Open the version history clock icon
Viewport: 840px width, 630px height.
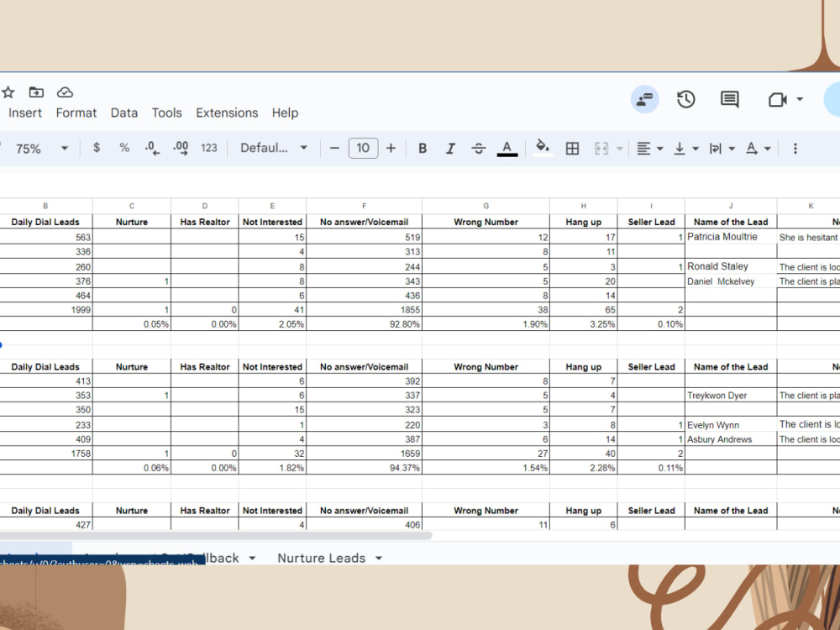point(685,99)
